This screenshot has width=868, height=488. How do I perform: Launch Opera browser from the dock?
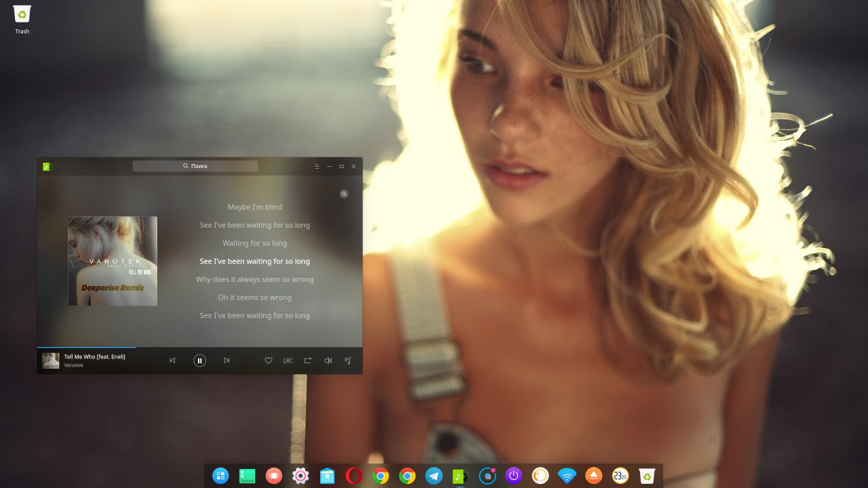pyautogui.click(x=353, y=476)
